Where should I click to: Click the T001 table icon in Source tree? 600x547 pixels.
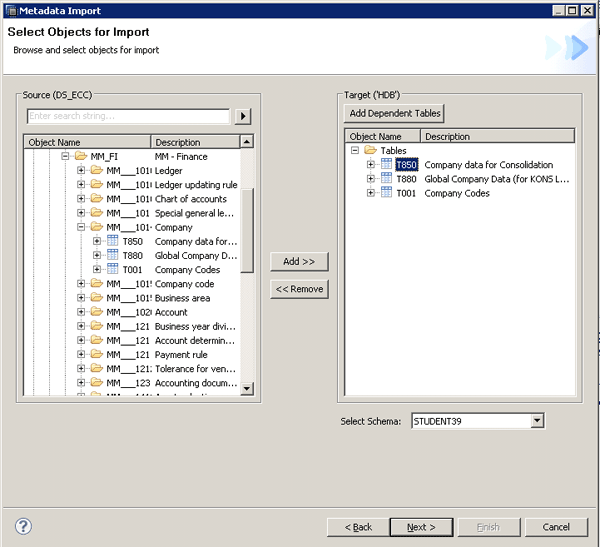coord(112,269)
